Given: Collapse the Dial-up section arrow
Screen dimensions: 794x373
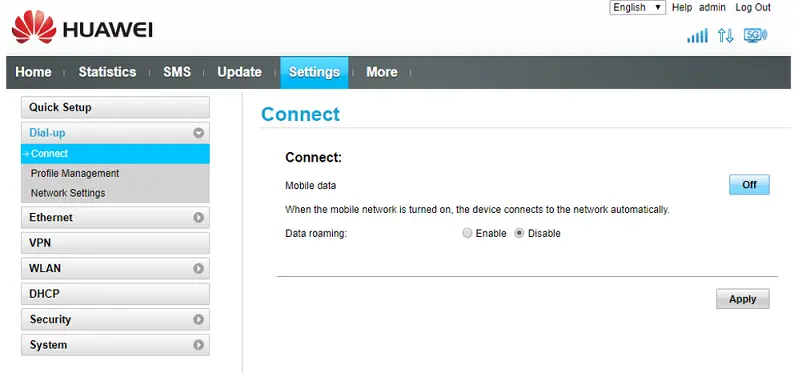Looking at the screenshot, I should [x=198, y=133].
